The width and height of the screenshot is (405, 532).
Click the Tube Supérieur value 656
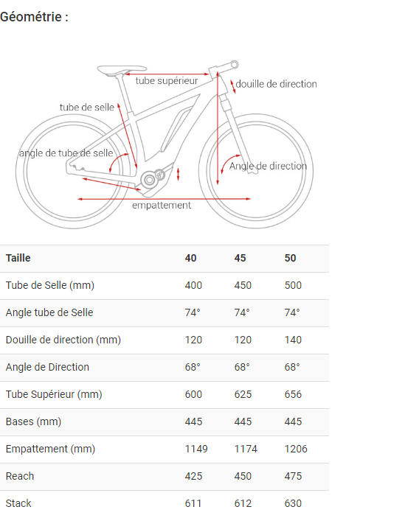293,394
